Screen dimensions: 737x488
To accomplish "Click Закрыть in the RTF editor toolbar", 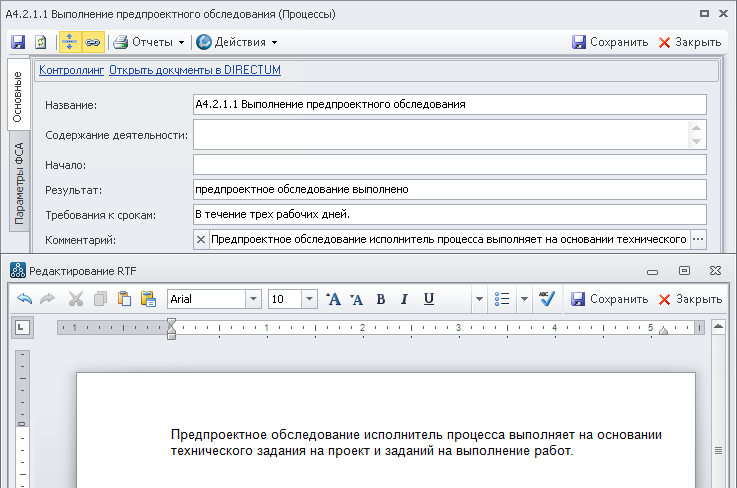I will [x=690, y=299].
